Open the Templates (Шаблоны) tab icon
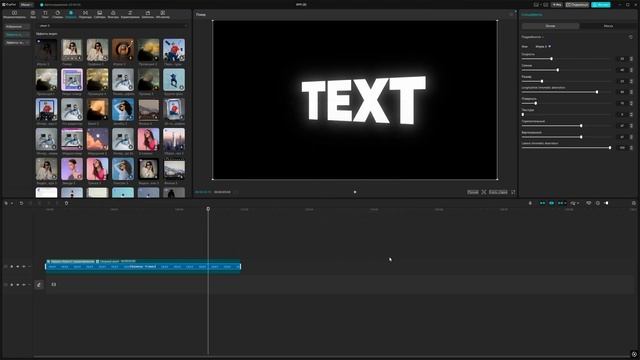 (x=148, y=13)
